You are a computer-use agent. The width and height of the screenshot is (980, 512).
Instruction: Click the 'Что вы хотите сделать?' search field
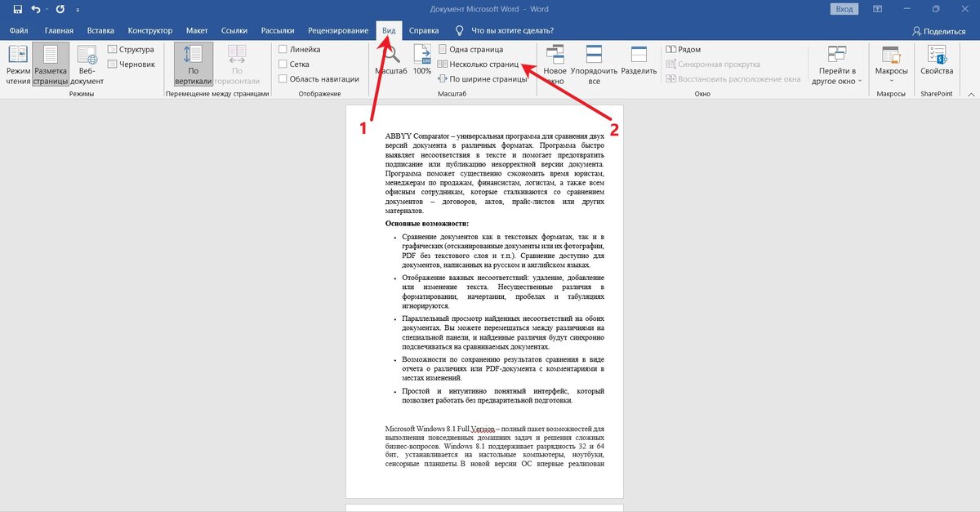click(x=513, y=30)
